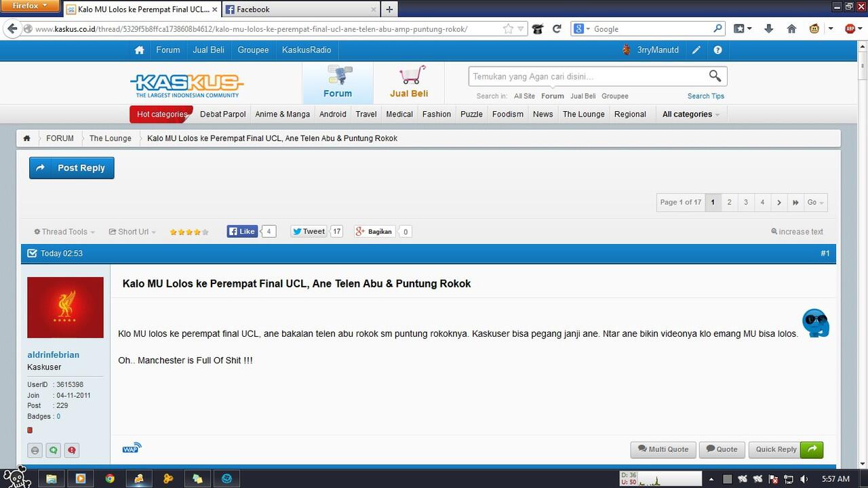This screenshot has width=868, height=488.
Task: Open File Explorer from the taskbar
Action: click(x=51, y=479)
